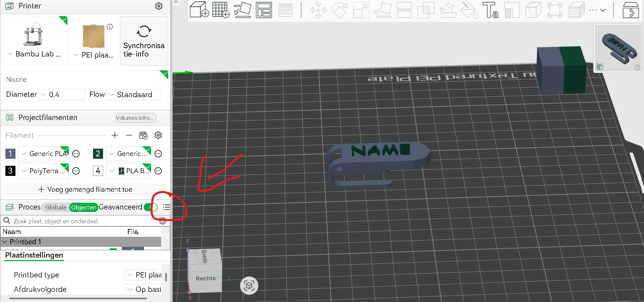Open the Plaatinstellingen tab
The image size is (644, 302).
pyautogui.click(x=34, y=255)
